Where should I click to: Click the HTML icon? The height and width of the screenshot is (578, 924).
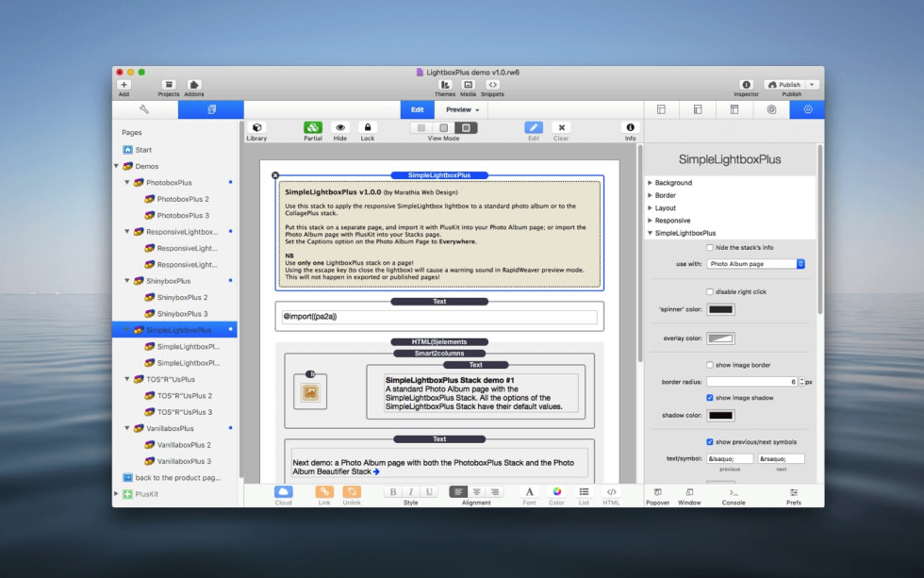click(x=611, y=492)
